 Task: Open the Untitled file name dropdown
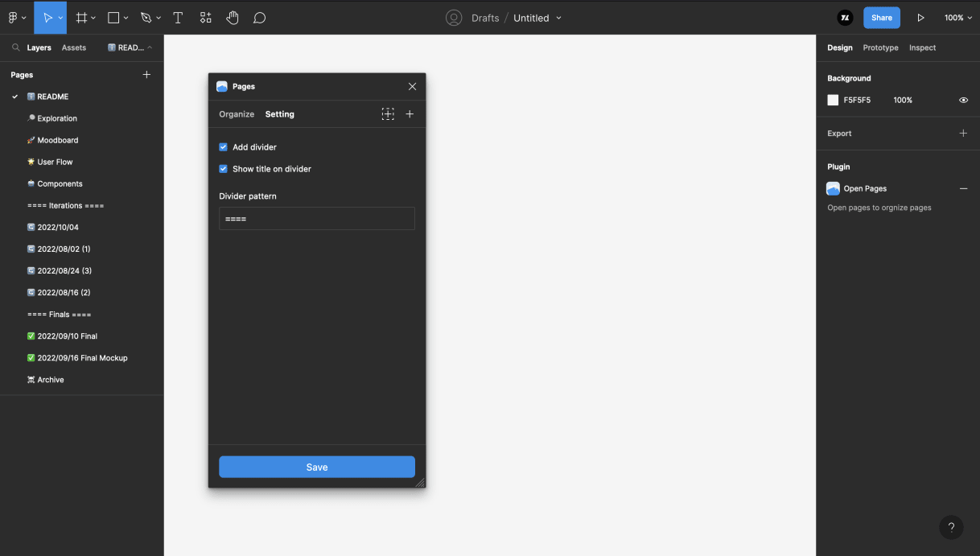click(558, 17)
